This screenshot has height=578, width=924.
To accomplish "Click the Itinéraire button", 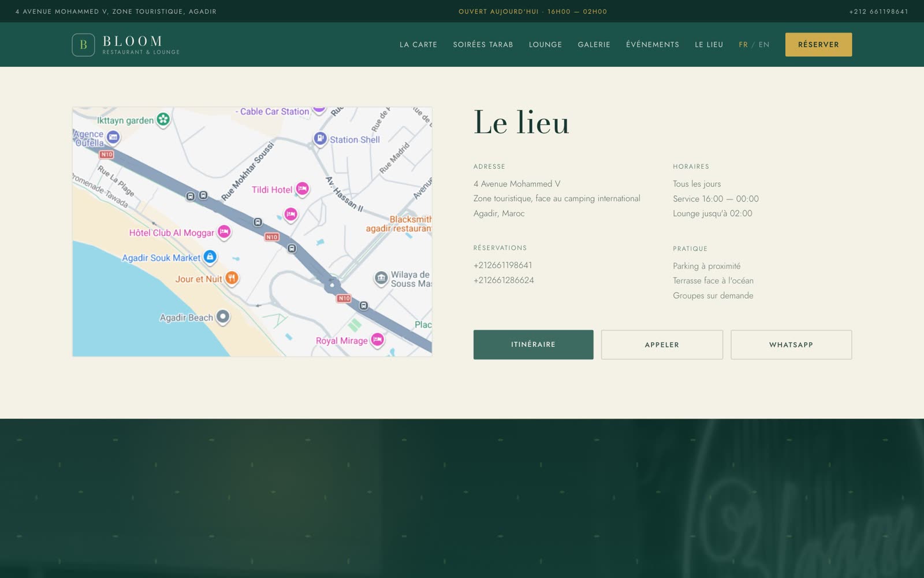I will pos(533,344).
